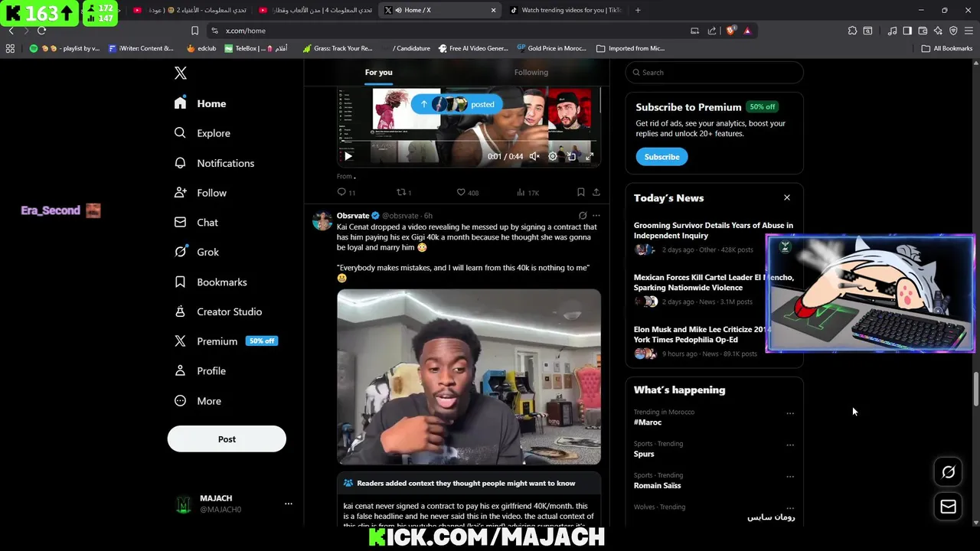Play the video in the player
980x551 pixels.
pos(348,156)
